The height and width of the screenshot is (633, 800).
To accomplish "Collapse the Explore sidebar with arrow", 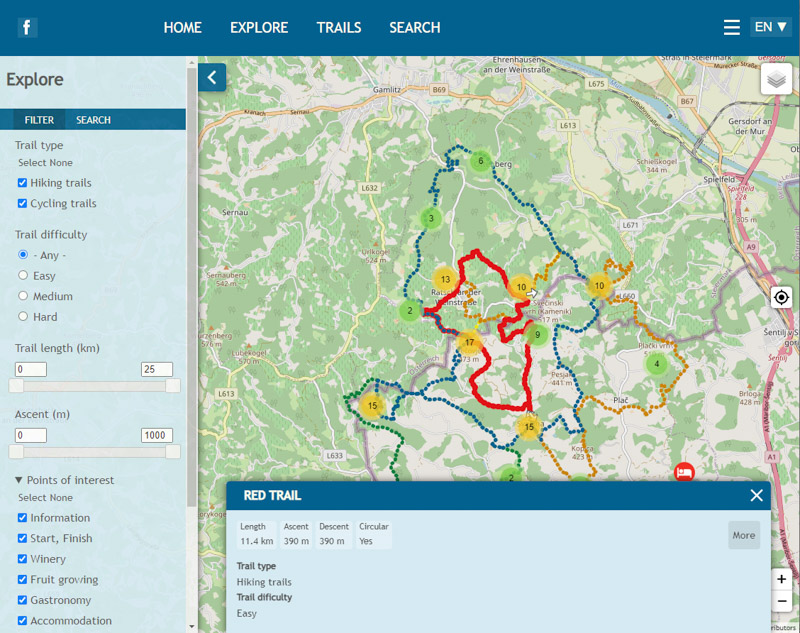I will coord(212,78).
